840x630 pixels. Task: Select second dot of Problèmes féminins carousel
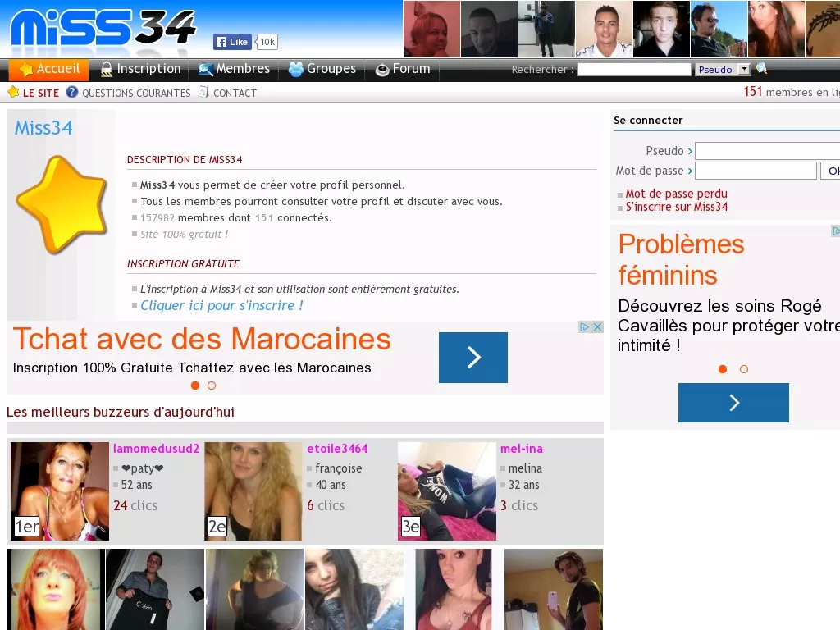[744, 369]
